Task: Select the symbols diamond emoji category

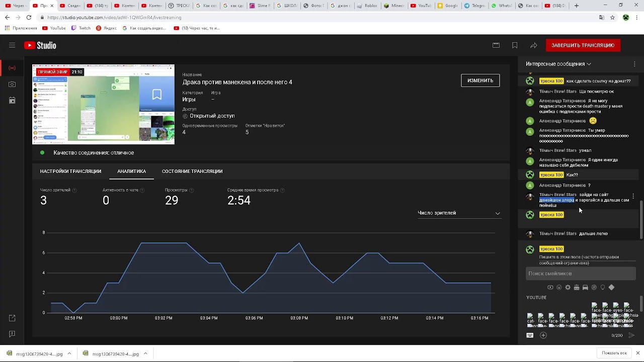Action: (611, 288)
